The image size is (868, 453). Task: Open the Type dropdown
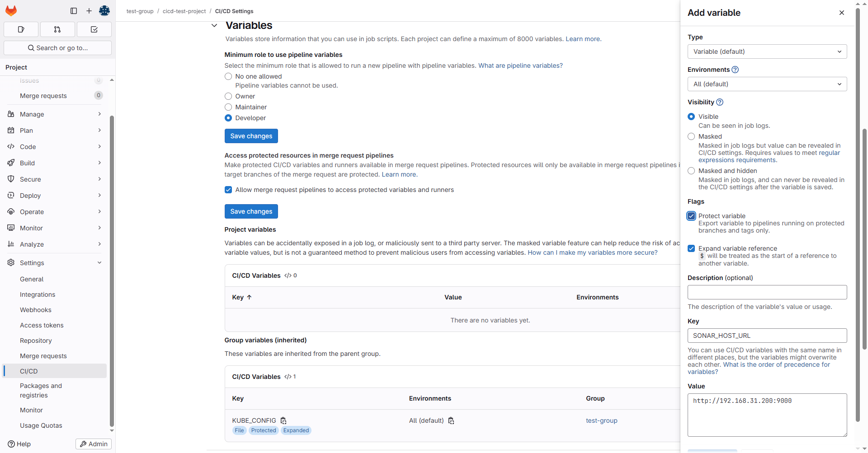point(767,51)
